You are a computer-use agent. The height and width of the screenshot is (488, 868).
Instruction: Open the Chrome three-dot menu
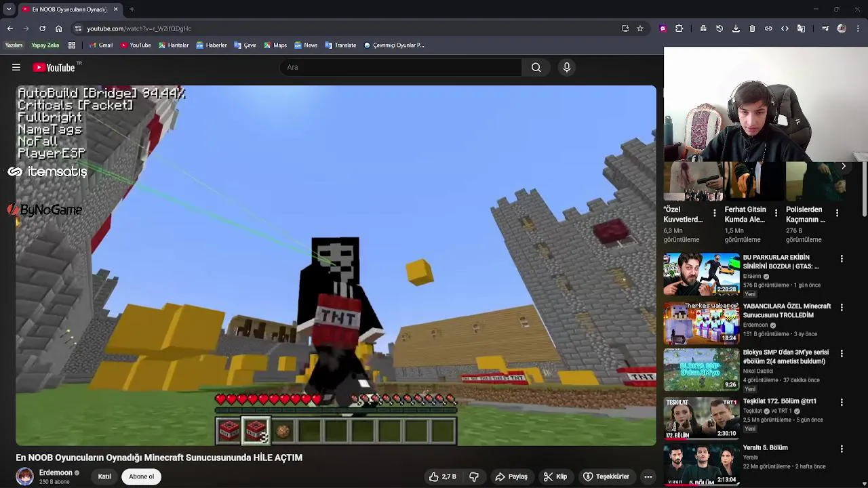858,28
